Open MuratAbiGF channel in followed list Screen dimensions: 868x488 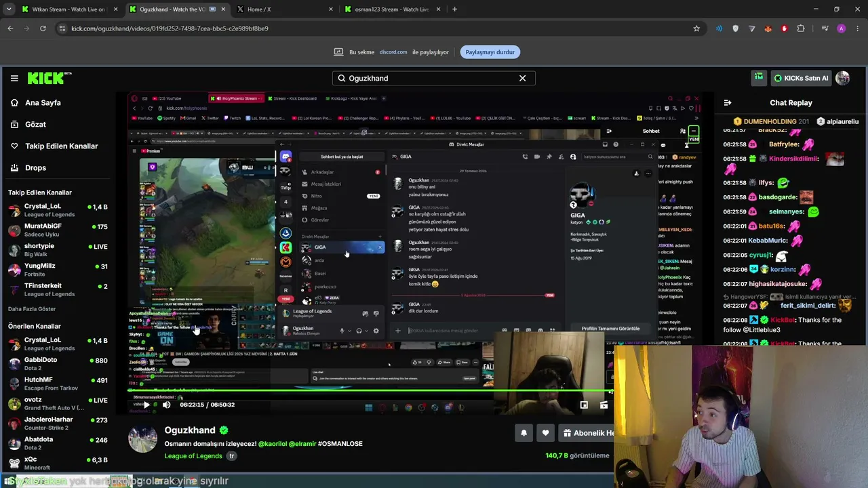pos(58,230)
